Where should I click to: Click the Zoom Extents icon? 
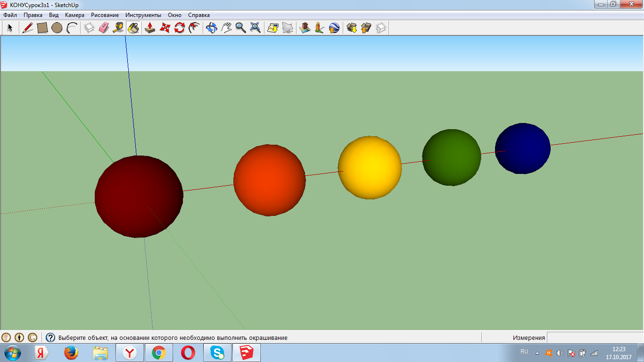(256, 28)
